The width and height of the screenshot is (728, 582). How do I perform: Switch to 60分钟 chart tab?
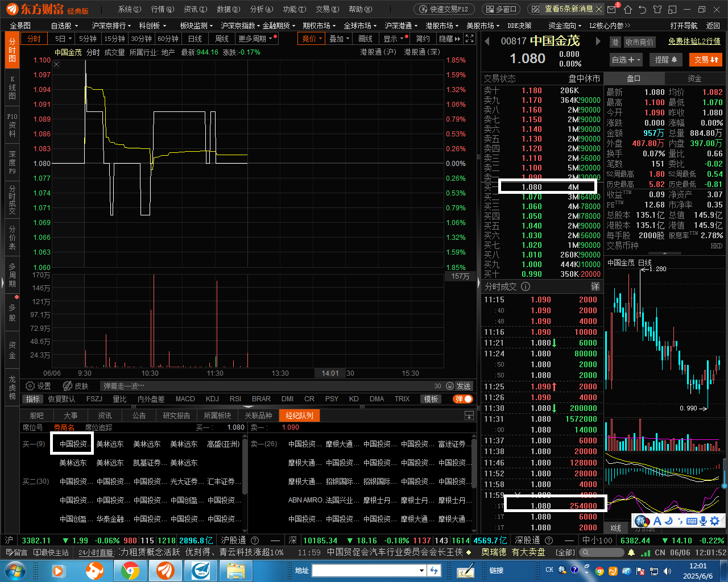click(168, 39)
